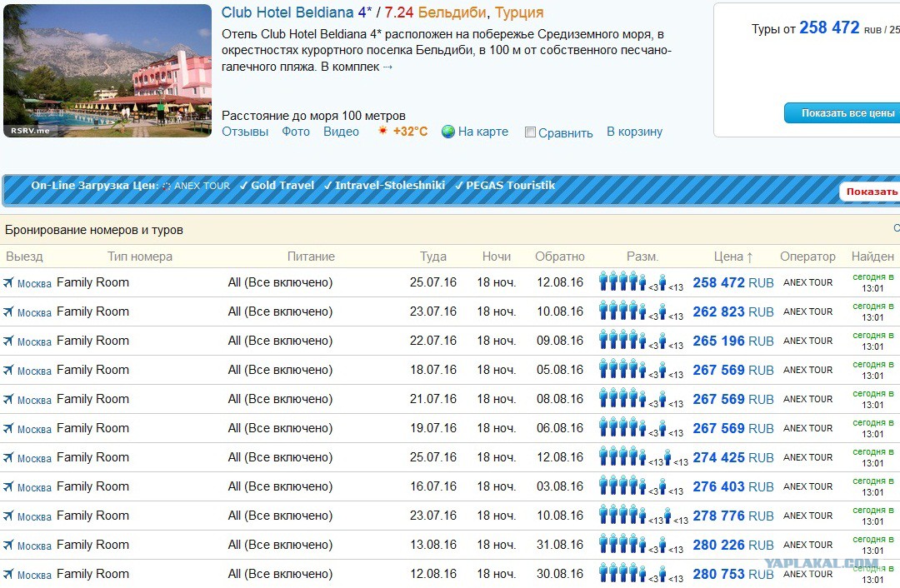Click the red Показать button

pyautogui.click(x=869, y=192)
